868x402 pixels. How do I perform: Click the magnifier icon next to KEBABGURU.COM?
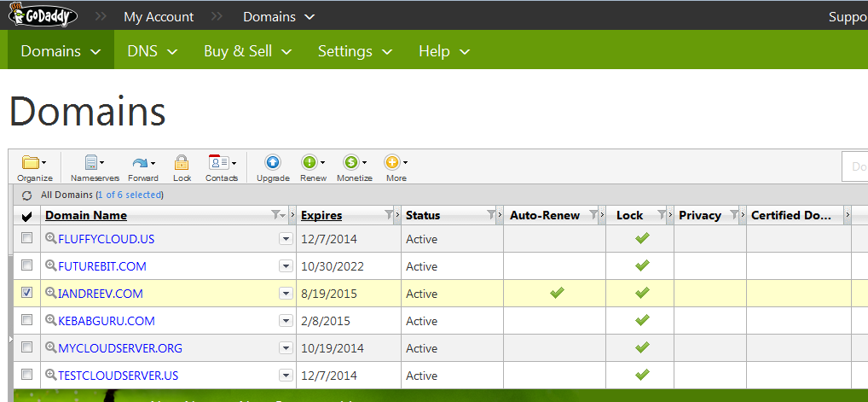tap(51, 320)
